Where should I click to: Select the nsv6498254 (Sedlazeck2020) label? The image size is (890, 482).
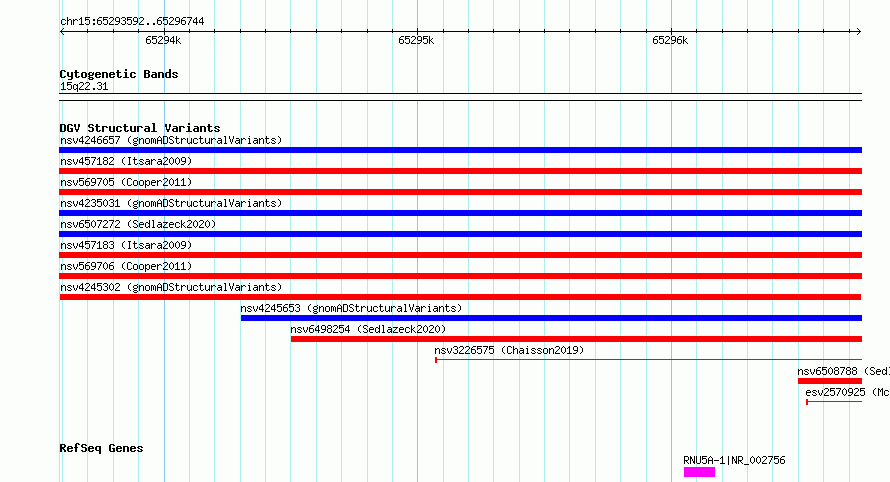click(368, 329)
